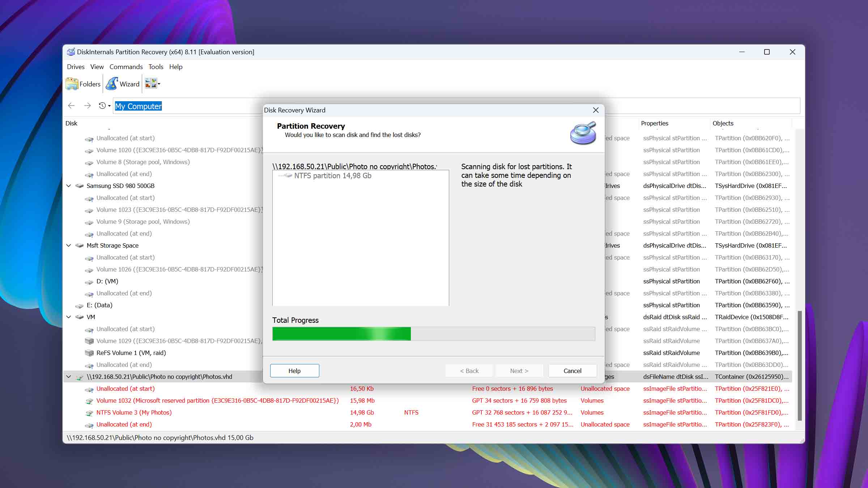Collapse the Samsung SSD 980 500GB node
The height and width of the screenshot is (488, 868).
69,186
